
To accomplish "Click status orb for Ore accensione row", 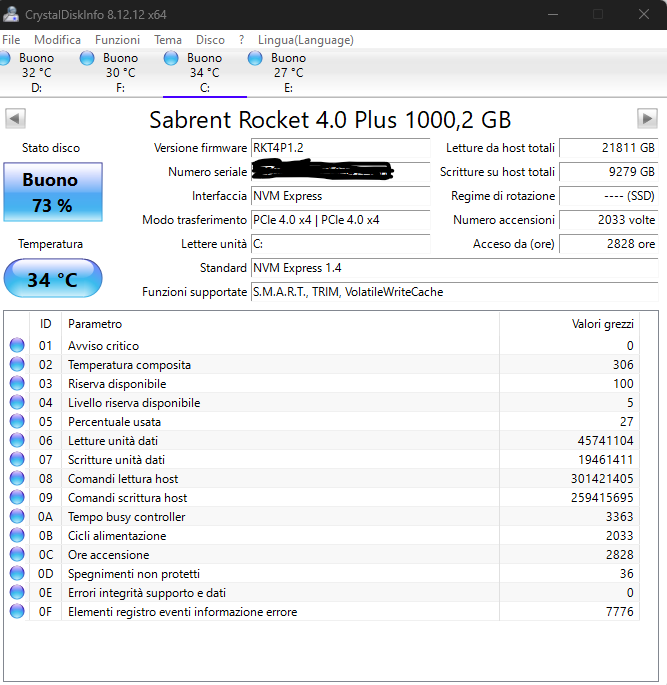I will pyautogui.click(x=17, y=554).
